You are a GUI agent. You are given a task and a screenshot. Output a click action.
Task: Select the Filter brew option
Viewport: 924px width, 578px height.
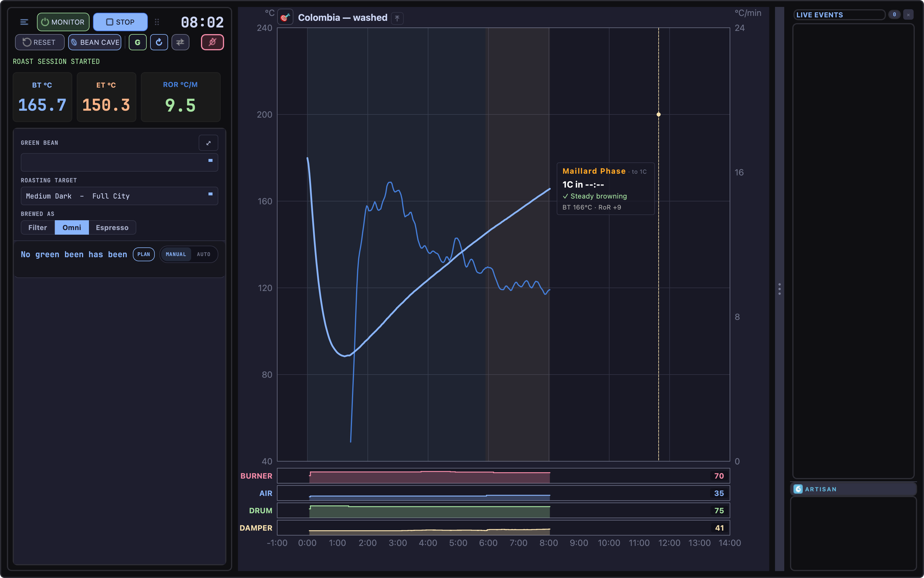pyautogui.click(x=38, y=227)
